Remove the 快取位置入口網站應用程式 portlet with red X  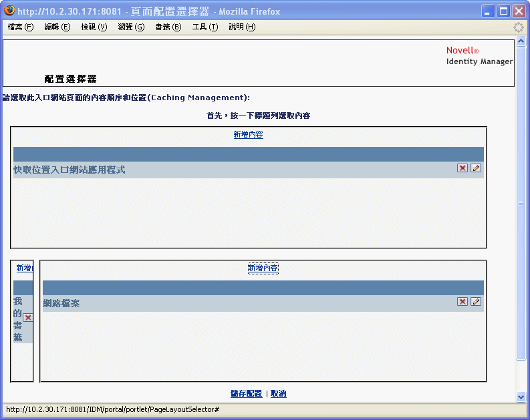coord(462,168)
